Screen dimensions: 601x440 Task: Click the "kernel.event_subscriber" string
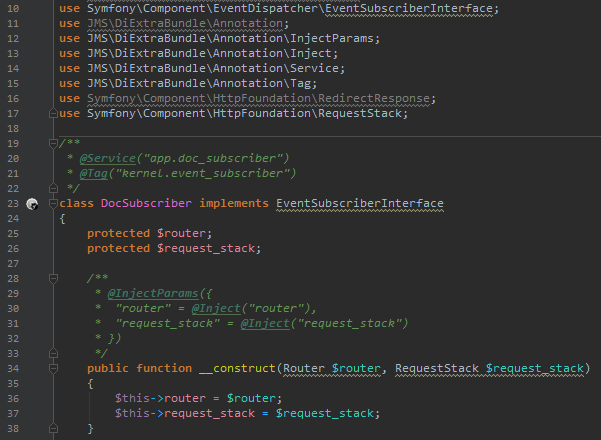[x=202, y=173]
